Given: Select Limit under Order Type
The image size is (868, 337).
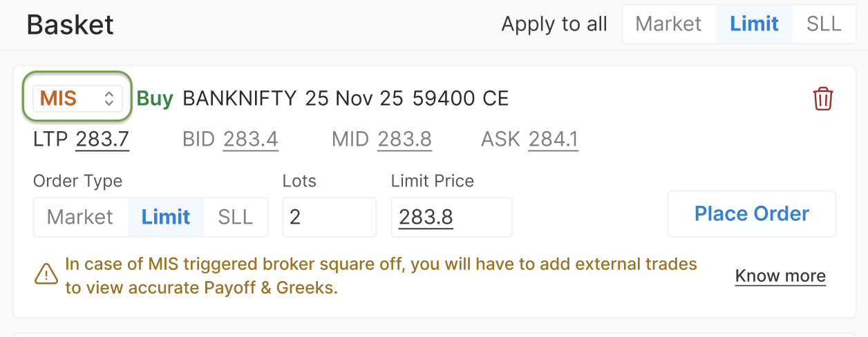Looking at the screenshot, I should 166,217.
